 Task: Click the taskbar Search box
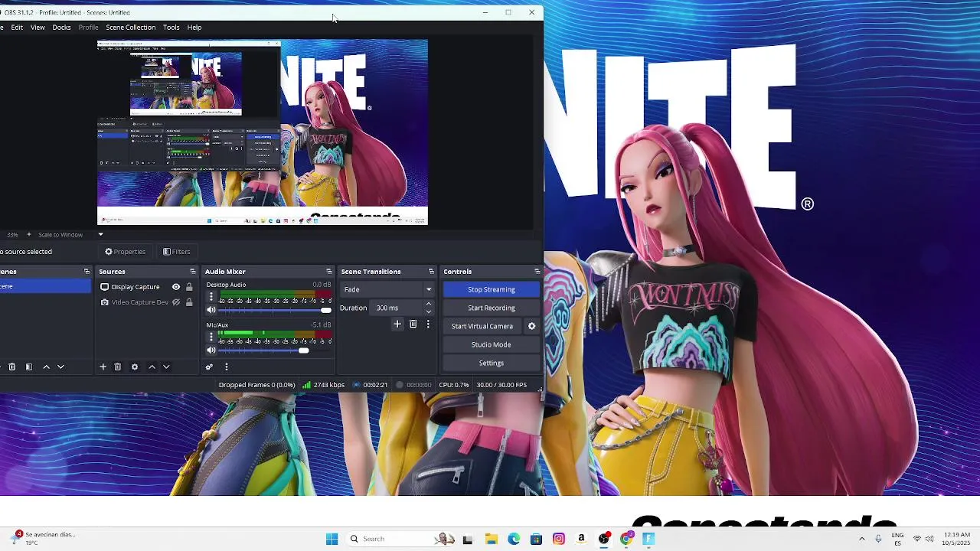[x=400, y=539]
